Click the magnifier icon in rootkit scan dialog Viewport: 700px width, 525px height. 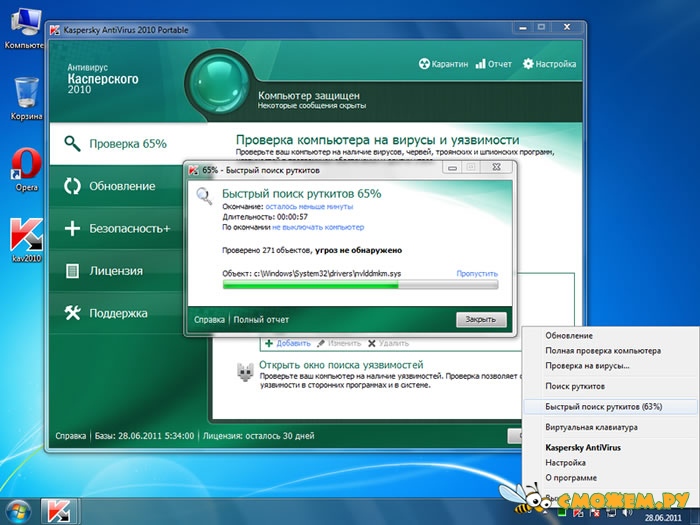point(204,196)
